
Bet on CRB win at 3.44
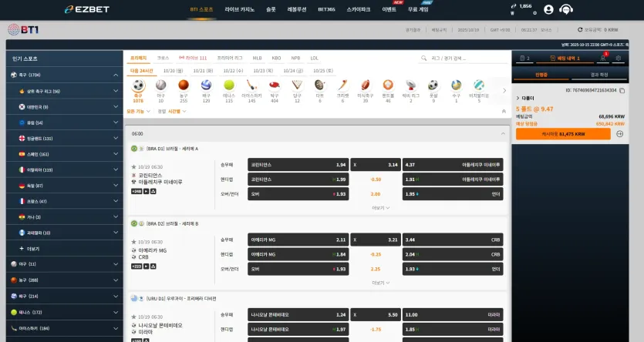tap(453, 240)
